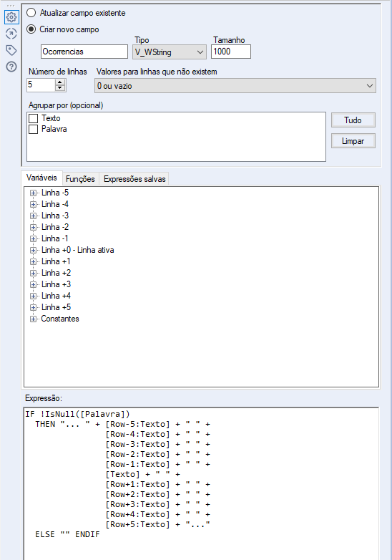Click the Tudo button
Image resolution: width=392 pixels, height=560 pixels.
tap(353, 120)
